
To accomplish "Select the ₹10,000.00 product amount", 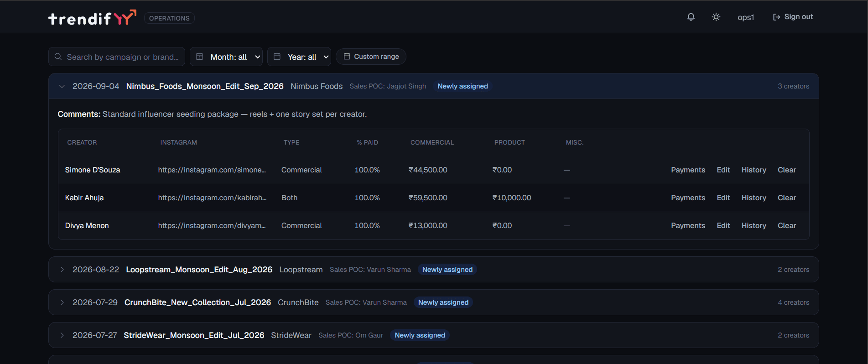I will 512,198.
